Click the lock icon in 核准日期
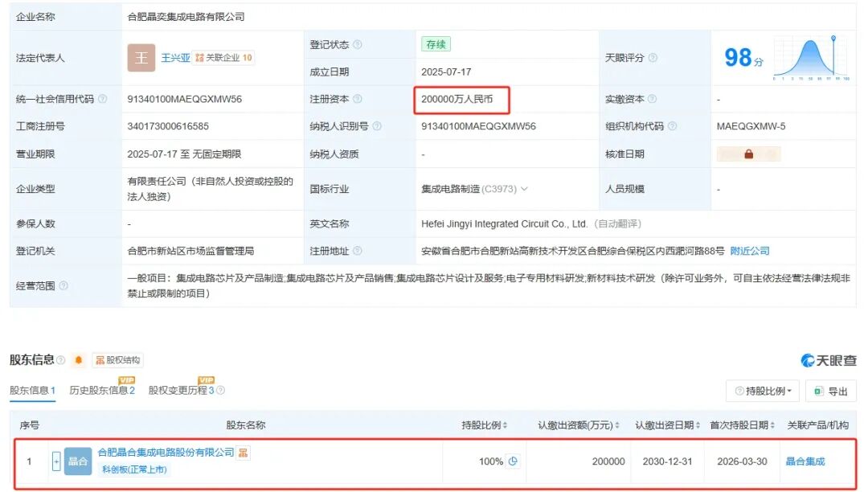Screen dimensions: 868x492 pos(748,154)
